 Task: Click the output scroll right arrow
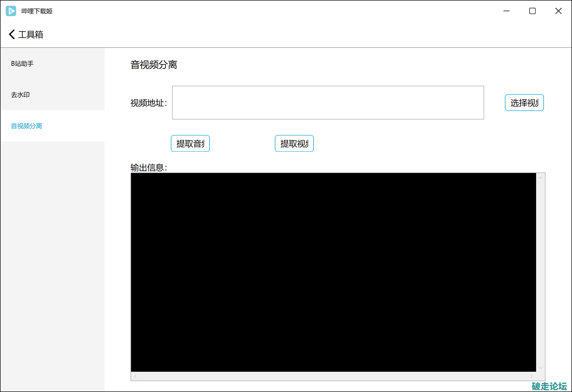pyautogui.click(x=532, y=376)
